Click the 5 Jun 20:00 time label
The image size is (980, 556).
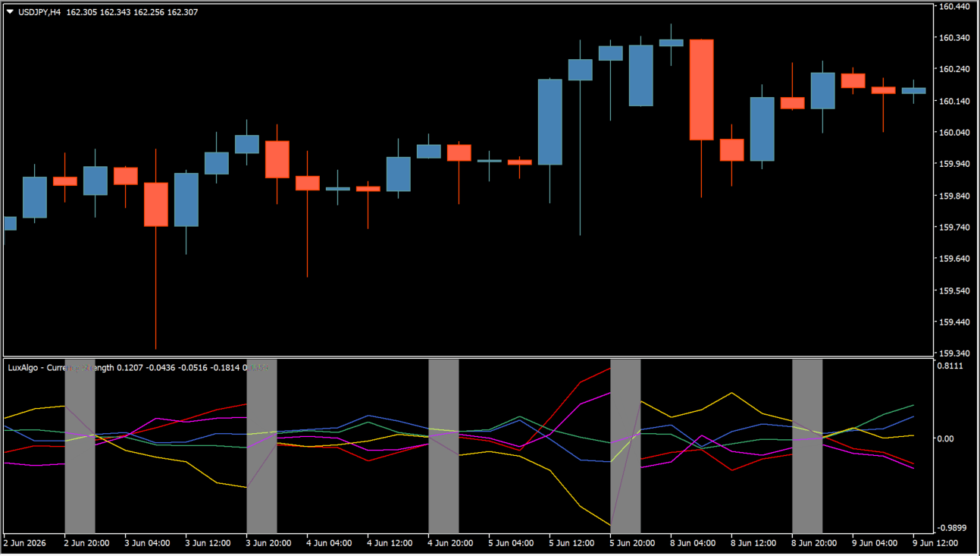[632, 543]
